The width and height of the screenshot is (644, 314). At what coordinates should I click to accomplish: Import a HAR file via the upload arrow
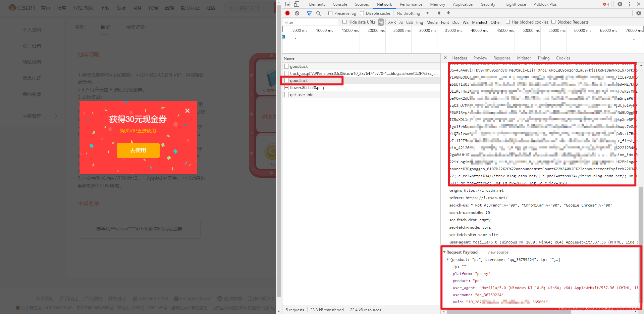439,13
